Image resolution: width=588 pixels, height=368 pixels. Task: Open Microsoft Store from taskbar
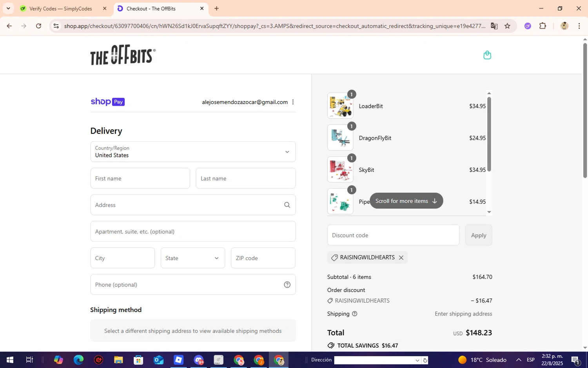(x=138, y=360)
